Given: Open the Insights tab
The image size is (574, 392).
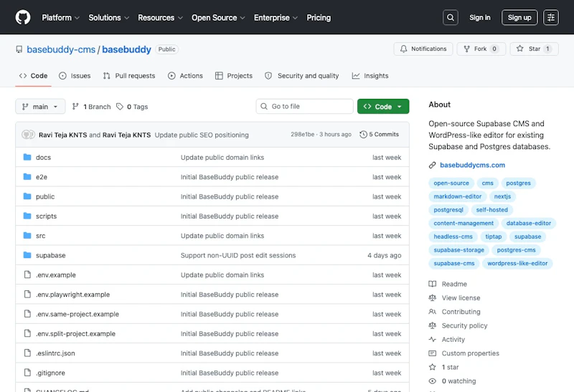Looking at the screenshot, I should pos(370,76).
